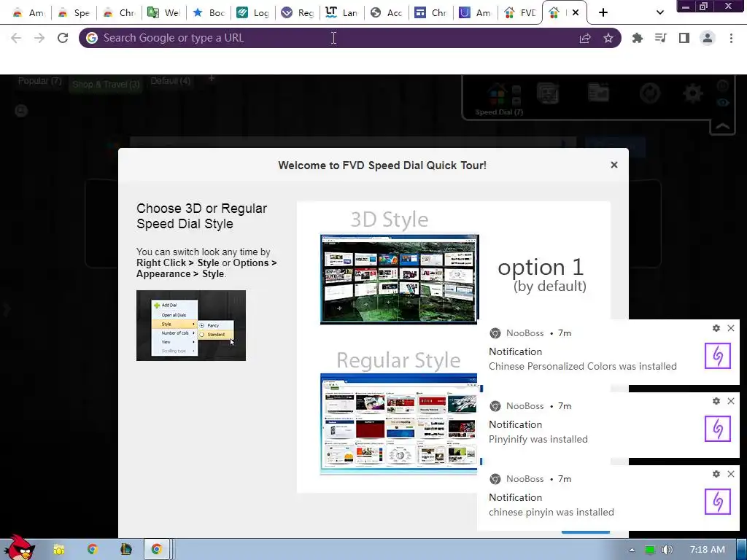The height and width of the screenshot is (560, 747).
Task: Bookmark this tab with the star icon
Action: pos(608,38)
